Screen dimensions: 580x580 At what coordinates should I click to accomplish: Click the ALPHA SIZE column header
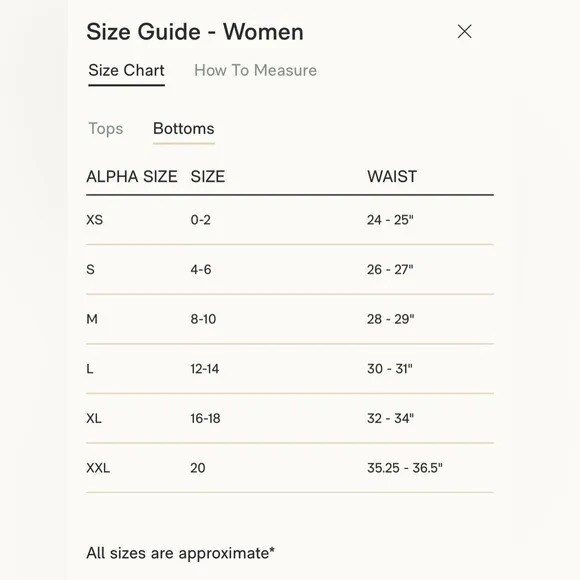tap(132, 176)
